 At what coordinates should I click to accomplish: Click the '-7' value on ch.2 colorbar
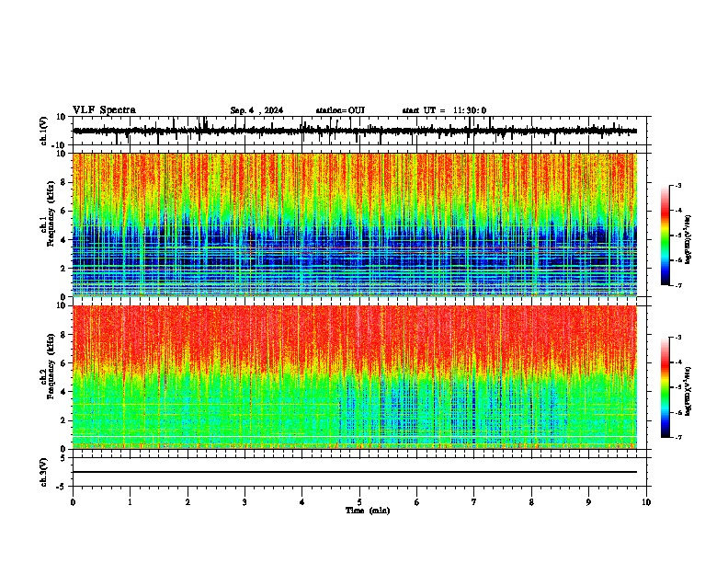[678, 437]
